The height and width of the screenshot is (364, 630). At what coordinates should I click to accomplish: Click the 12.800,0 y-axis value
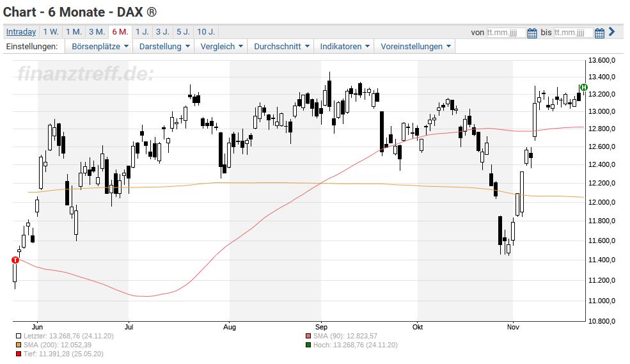click(x=601, y=129)
